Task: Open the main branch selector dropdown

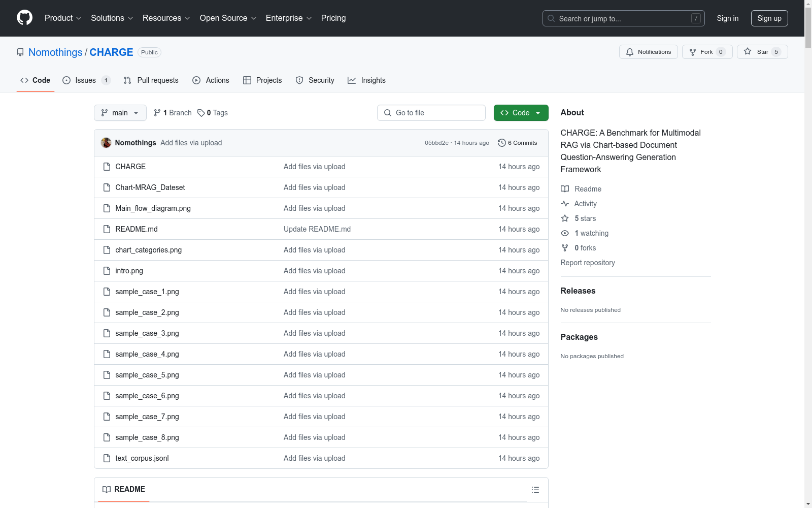Action: (x=120, y=113)
